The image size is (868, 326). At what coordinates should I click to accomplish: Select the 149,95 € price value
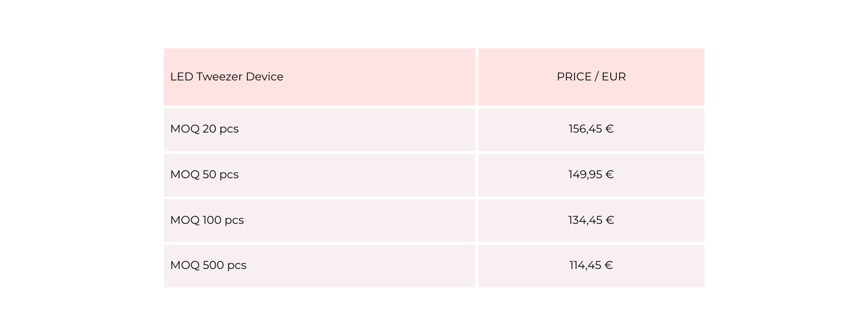tap(591, 174)
